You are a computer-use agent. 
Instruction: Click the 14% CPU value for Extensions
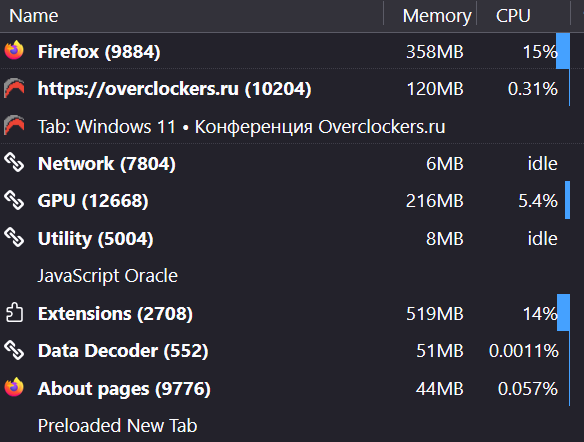point(540,314)
